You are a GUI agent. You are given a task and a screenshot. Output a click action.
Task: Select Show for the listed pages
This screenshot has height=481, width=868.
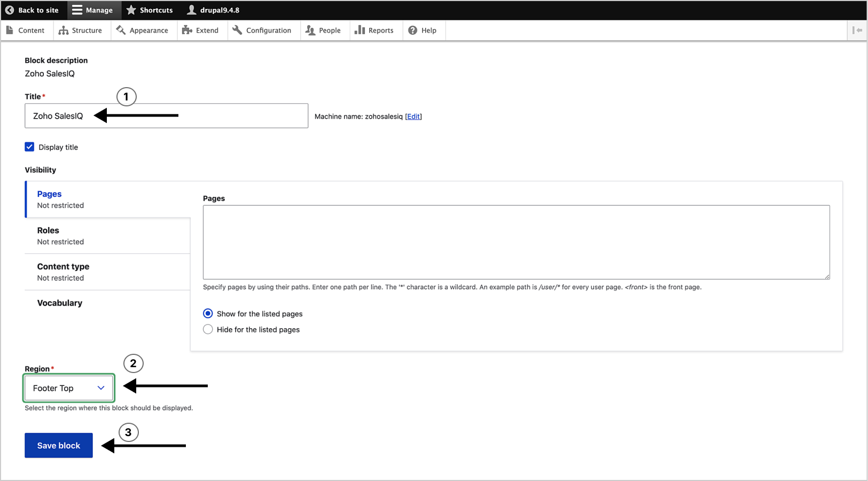[x=208, y=314]
